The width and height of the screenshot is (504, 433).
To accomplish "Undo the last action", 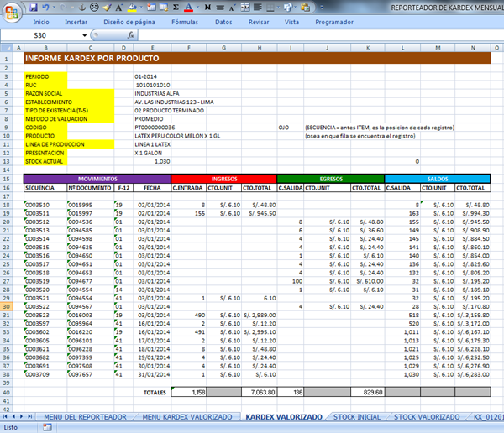I will (46, 6).
